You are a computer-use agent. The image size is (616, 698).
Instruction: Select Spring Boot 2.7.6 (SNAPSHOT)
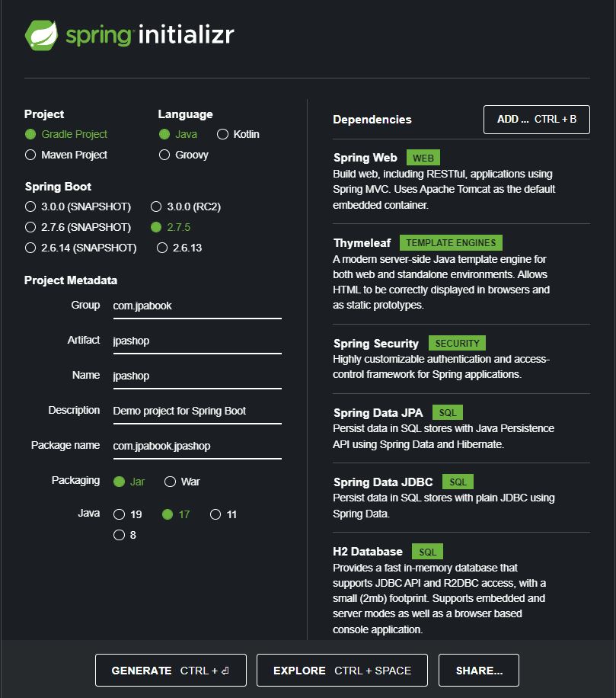tap(30, 227)
